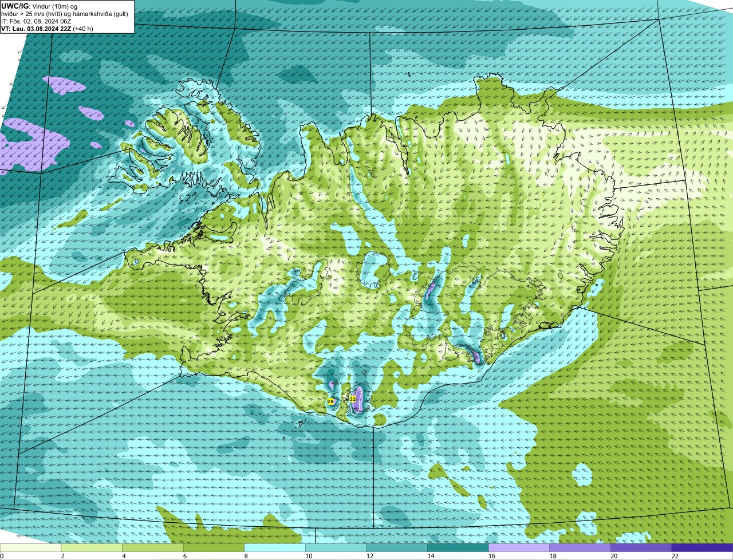Click the legend scale value 22
Viewport: 733px width, 560px height.
pos(675,556)
